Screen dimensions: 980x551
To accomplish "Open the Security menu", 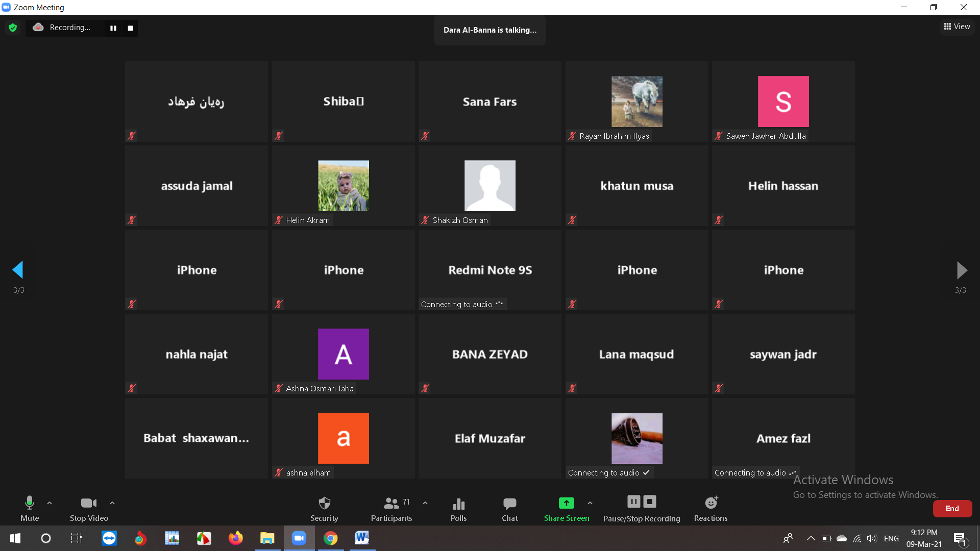I will (x=324, y=509).
